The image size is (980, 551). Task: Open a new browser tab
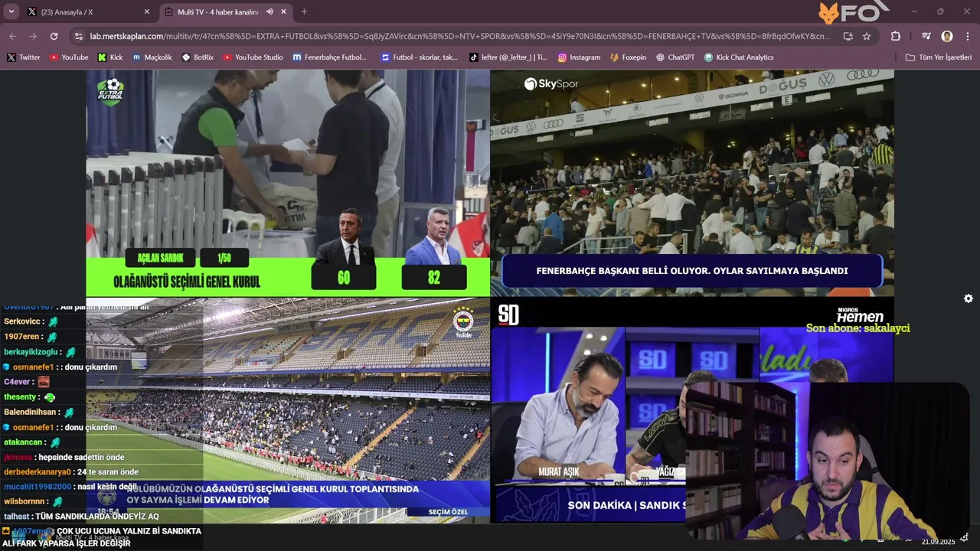pos(304,12)
